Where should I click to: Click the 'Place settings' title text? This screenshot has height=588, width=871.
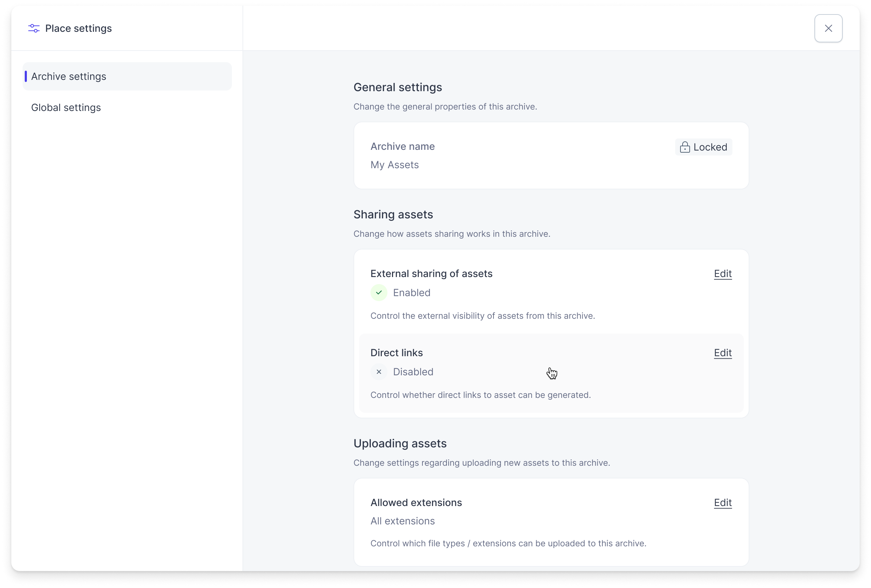coord(78,28)
